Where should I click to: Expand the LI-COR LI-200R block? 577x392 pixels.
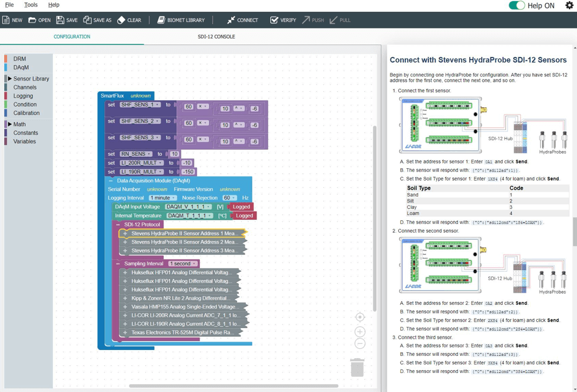point(125,315)
